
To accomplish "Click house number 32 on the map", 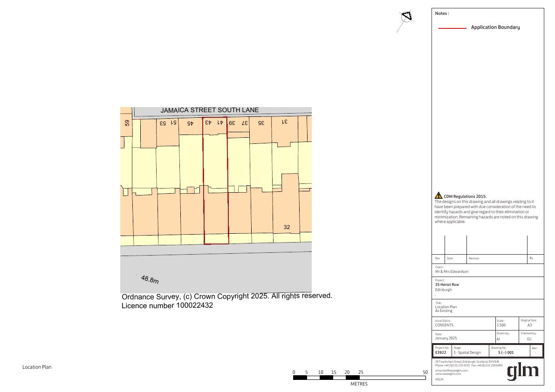I will tap(287, 227).
